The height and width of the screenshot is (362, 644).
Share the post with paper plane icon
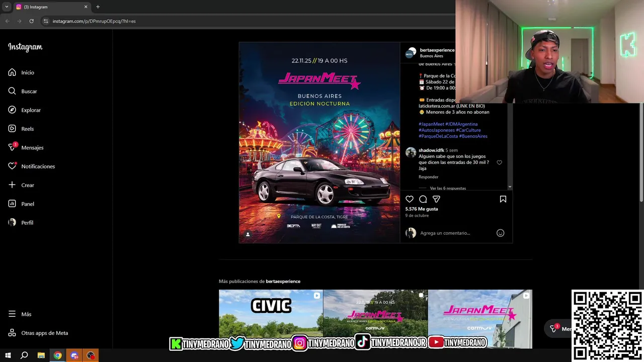[x=436, y=199]
